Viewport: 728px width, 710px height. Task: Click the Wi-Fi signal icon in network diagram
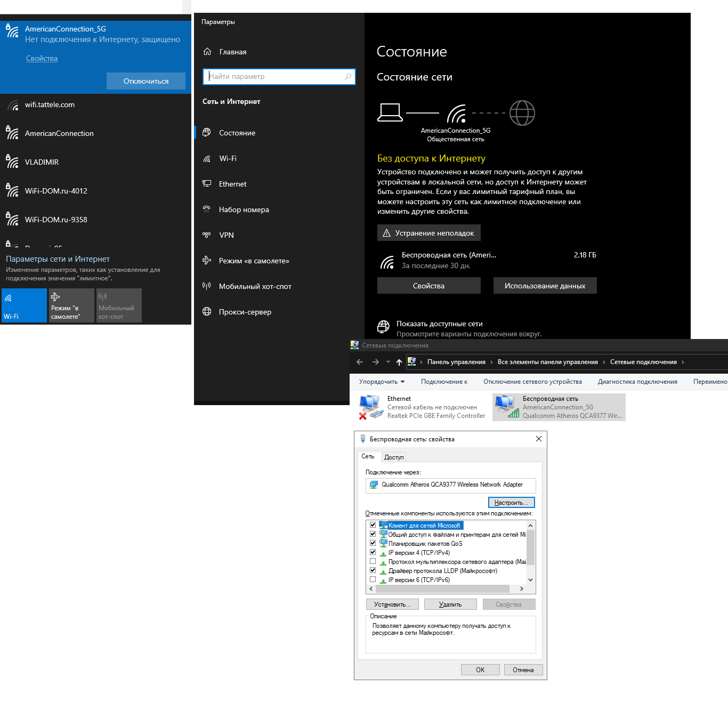456,114
